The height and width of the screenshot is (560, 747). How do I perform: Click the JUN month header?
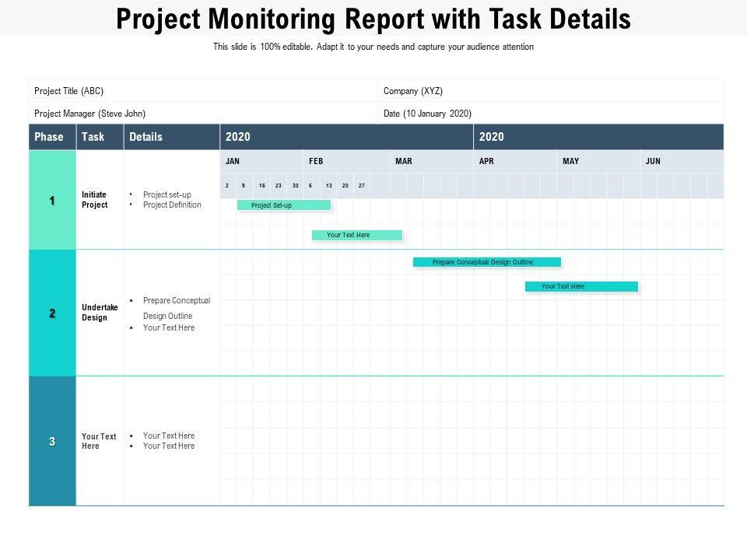(653, 161)
